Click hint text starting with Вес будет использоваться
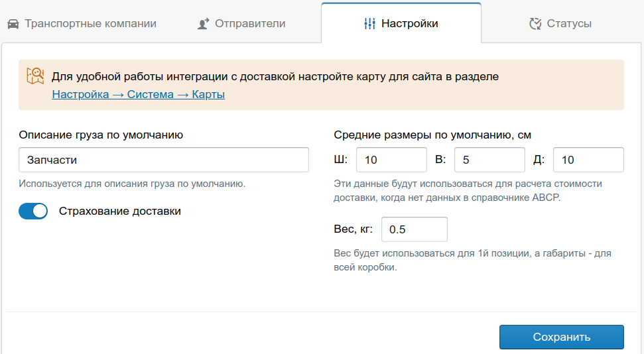The image size is (644, 354). [x=472, y=260]
